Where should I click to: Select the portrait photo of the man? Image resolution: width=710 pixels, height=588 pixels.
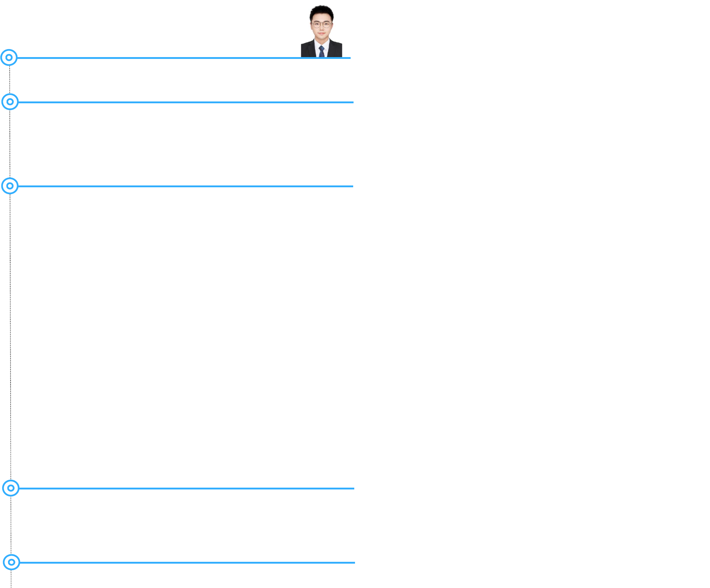[322, 31]
